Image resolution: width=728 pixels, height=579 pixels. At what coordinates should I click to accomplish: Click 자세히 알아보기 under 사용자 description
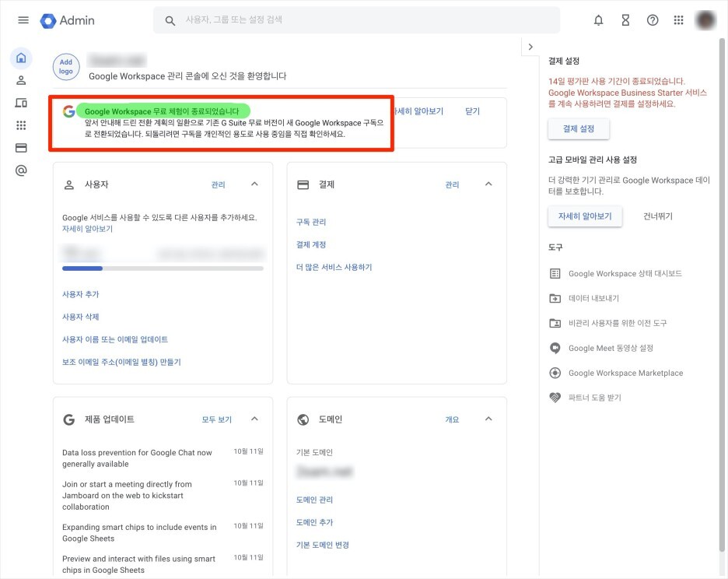tap(87, 229)
